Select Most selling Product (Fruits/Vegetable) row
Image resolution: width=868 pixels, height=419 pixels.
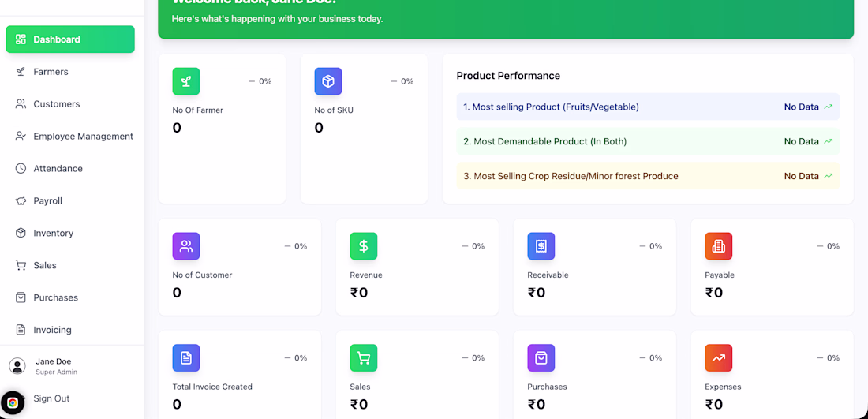point(647,107)
